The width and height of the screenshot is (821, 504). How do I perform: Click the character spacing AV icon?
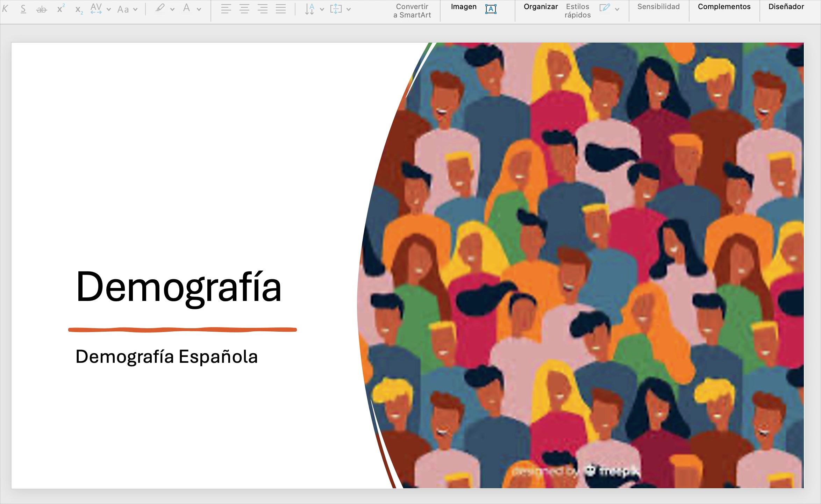[x=96, y=9]
